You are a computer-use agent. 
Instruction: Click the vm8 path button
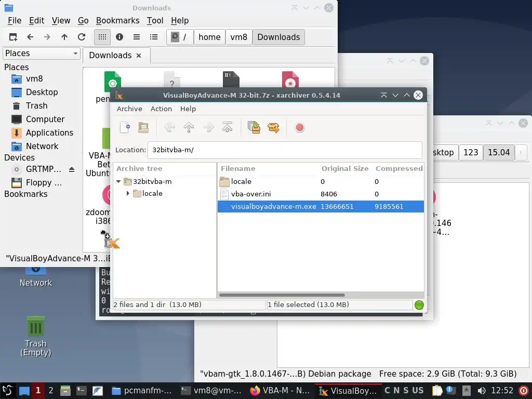[x=238, y=37]
